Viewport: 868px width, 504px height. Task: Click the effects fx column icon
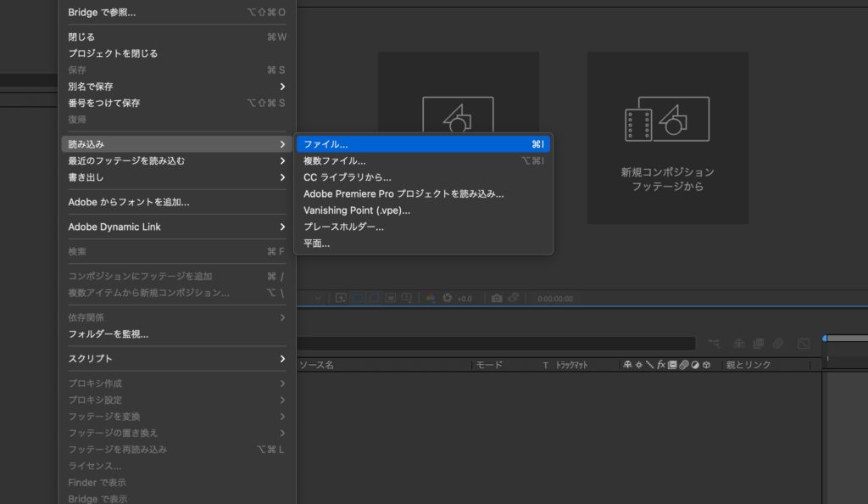click(x=660, y=365)
